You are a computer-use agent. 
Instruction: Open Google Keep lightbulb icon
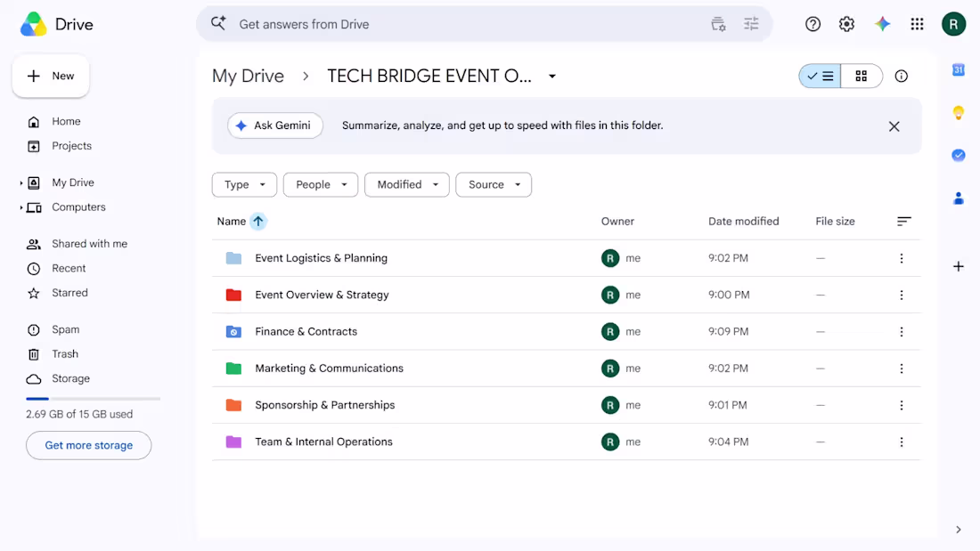pyautogui.click(x=958, y=112)
